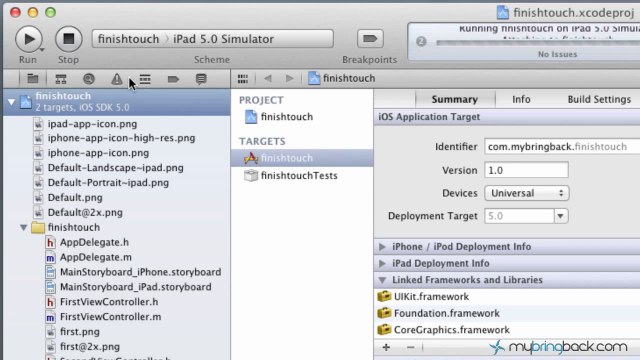This screenshot has width=640, height=360.
Task: Select the finishtouch project root in navigator
Action: point(117,101)
